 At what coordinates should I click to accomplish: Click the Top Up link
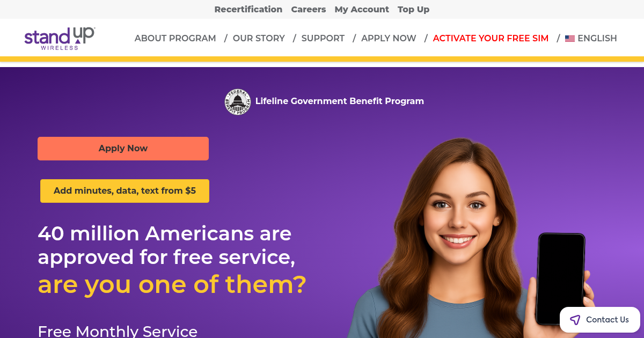point(414,9)
